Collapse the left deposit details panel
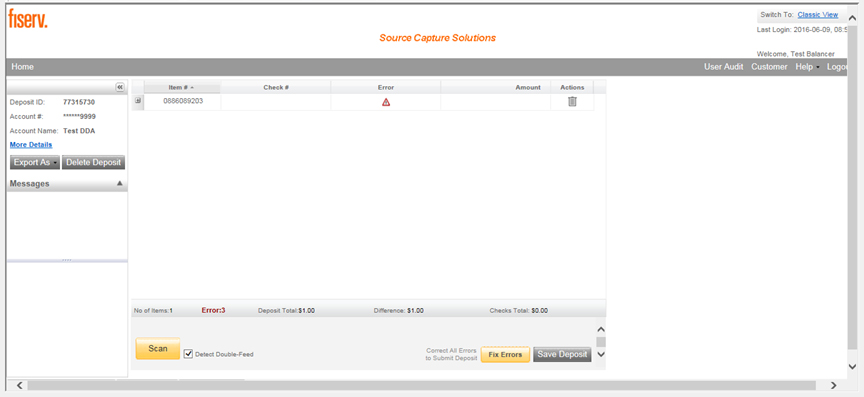 coord(120,87)
